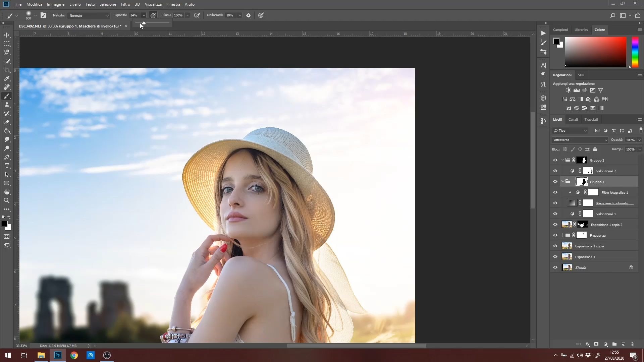This screenshot has width=644, height=362.
Task: Open File Explorer from the taskbar
Action: (x=41, y=355)
